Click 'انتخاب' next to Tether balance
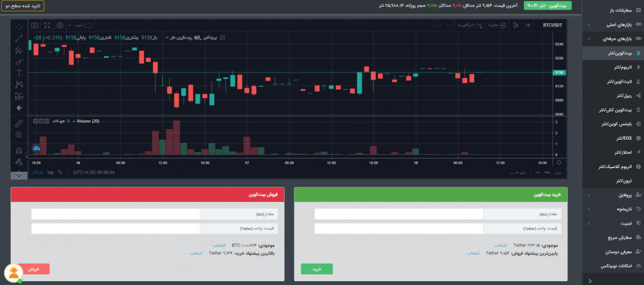 pyautogui.click(x=500, y=245)
